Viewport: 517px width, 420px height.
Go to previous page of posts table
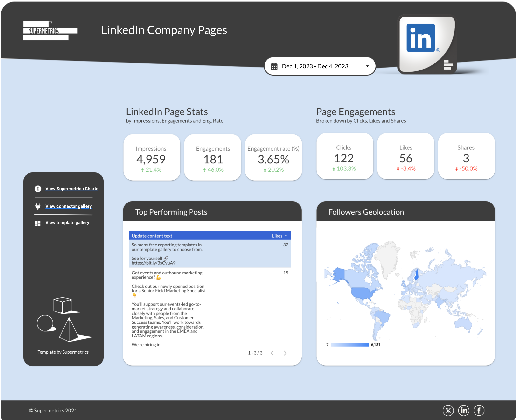[272, 353]
